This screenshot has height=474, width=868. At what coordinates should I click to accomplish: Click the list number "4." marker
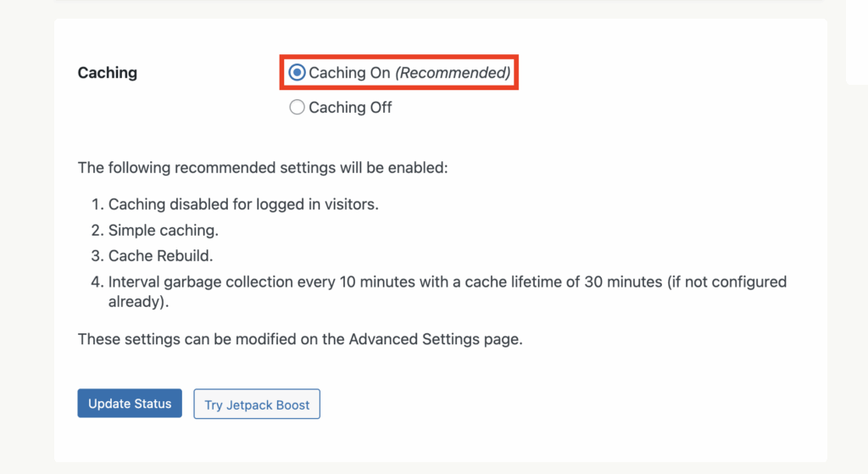97,282
